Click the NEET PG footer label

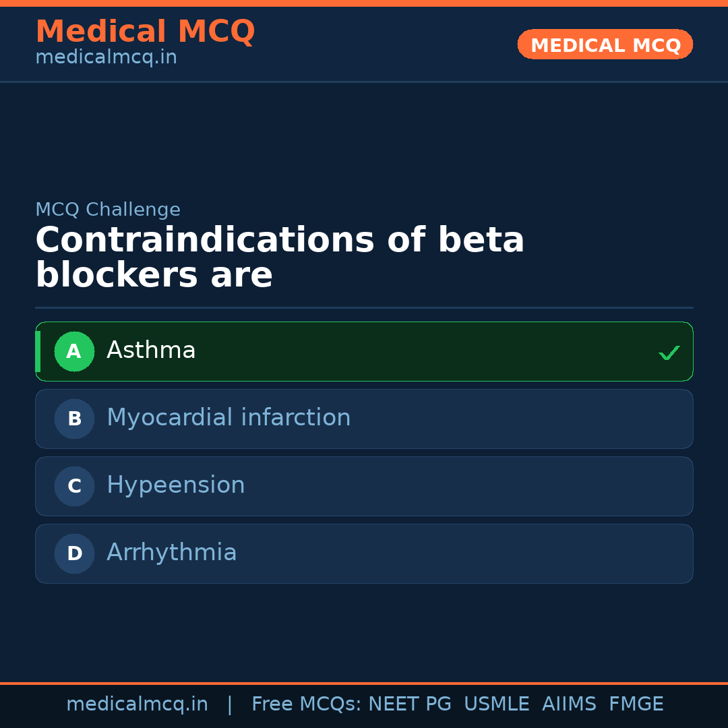click(410, 704)
